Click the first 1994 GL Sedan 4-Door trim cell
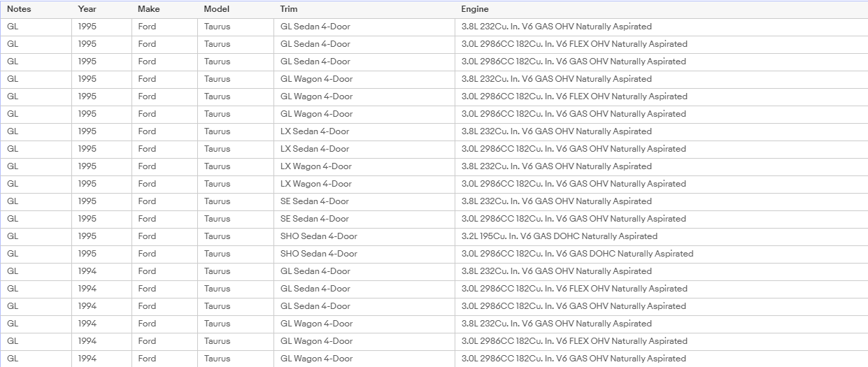The height and width of the screenshot is (367, 868). [364, 271]
